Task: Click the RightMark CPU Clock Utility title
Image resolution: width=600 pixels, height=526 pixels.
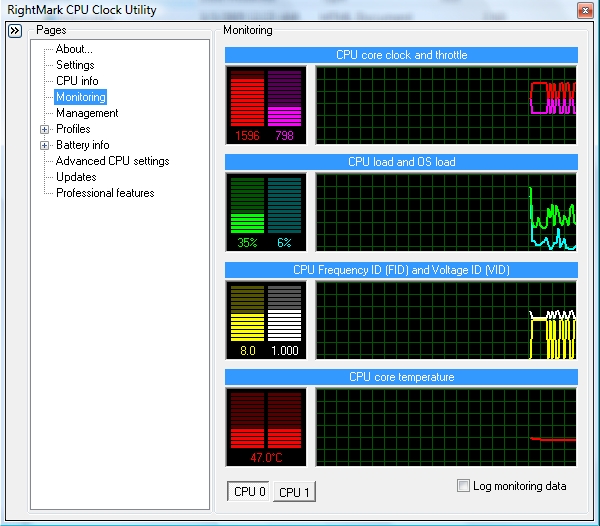Action: pos(82,10)
